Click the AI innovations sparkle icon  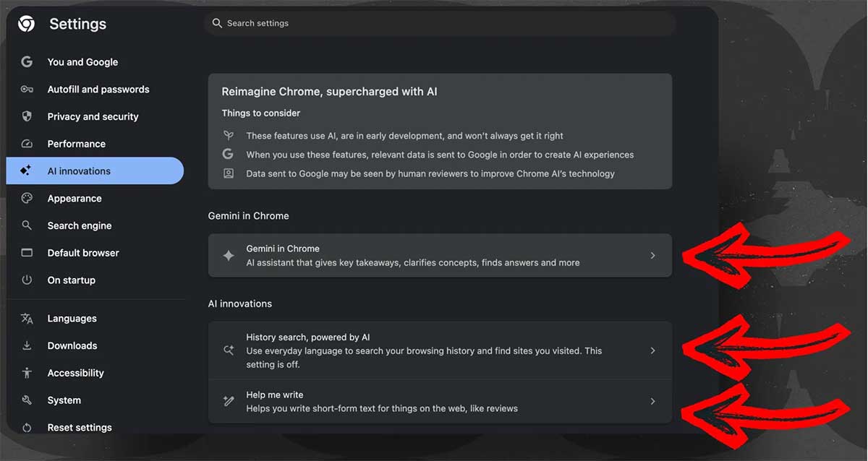(26, 171)
